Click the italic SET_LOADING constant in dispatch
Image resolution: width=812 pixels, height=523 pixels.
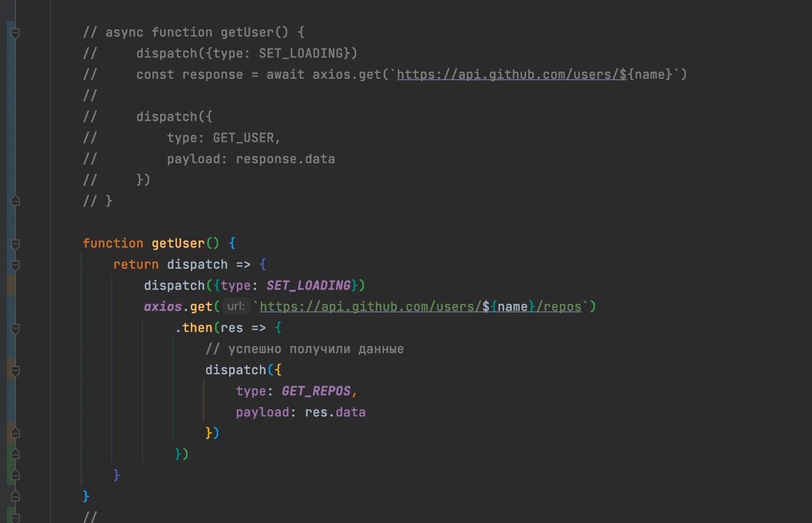pos(308,286)
